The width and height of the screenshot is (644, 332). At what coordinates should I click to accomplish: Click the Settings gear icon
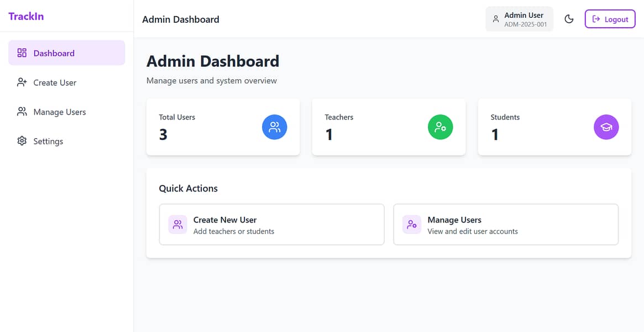point(22,141)
